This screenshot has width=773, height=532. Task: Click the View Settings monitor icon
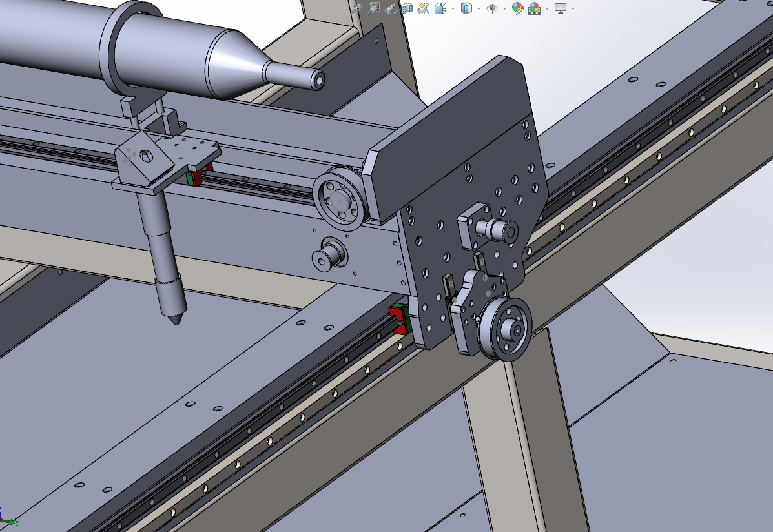click(x=561, y=8)
